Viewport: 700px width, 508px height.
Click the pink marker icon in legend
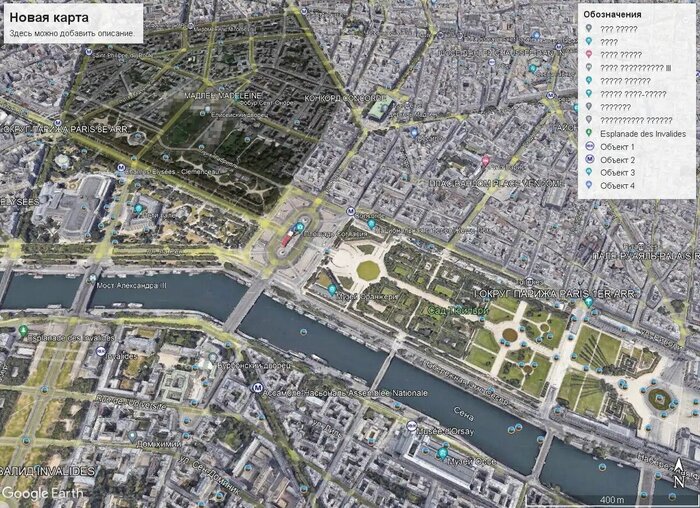[x=591, y=55]
